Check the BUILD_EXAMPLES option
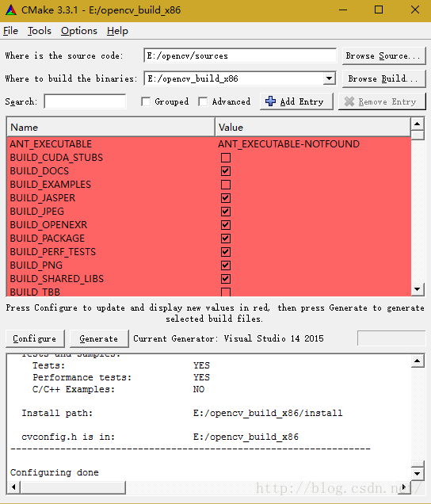The image size is (431, 504). pyautogui.click(x=226, y=185)
